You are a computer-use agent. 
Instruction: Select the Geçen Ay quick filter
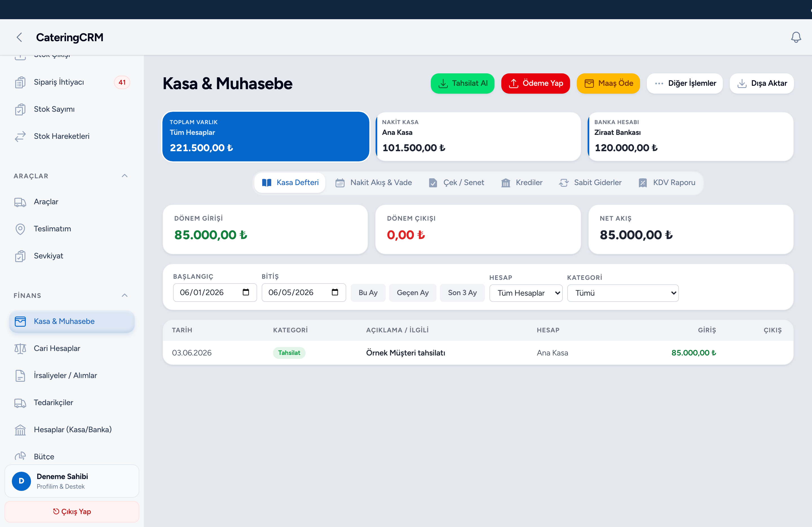tap(412, 293)
